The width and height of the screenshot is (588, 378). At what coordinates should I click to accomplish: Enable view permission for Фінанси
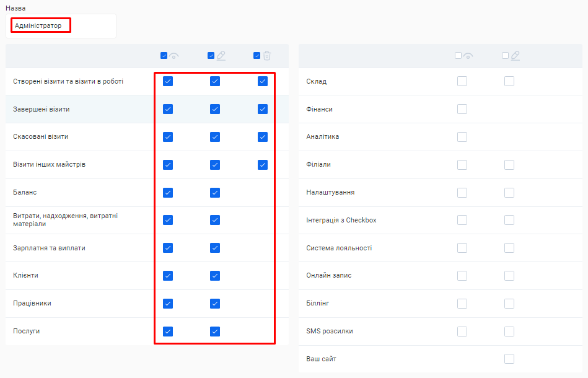pyautogui.click(x=462, y=109)
